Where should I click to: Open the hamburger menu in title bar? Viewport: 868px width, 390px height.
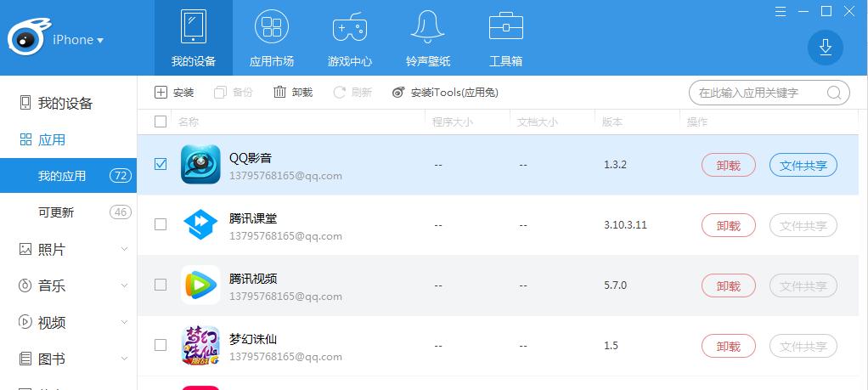pyautogui.click(x=781, y=12)
